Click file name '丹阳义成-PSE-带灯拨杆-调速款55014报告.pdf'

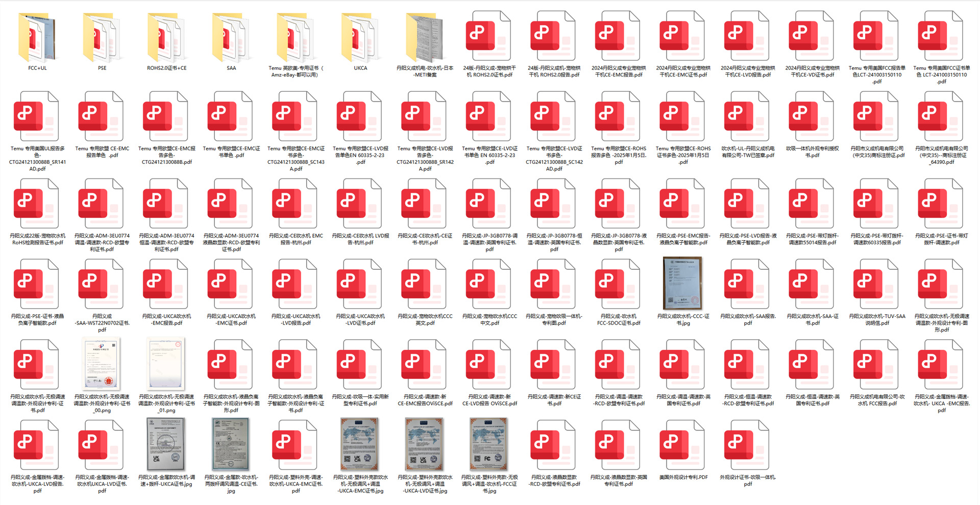click(812, 239)
